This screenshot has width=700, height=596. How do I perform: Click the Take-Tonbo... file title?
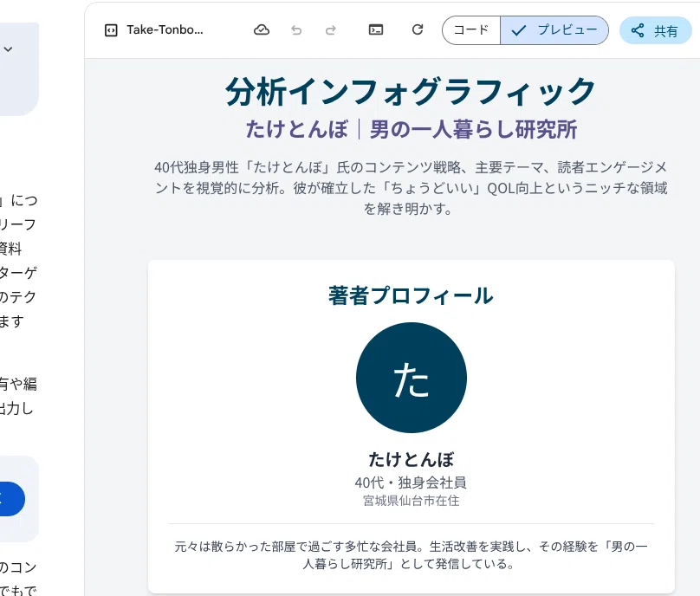pos(165,30)
